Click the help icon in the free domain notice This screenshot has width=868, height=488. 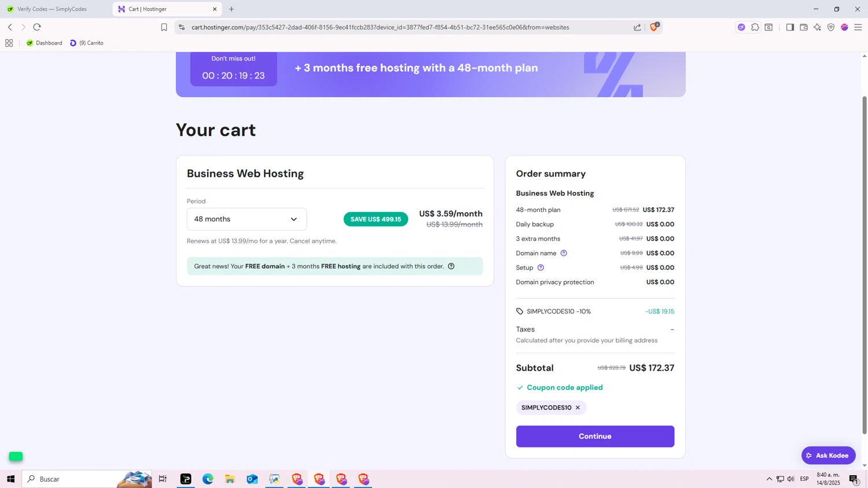click(451, 266)
